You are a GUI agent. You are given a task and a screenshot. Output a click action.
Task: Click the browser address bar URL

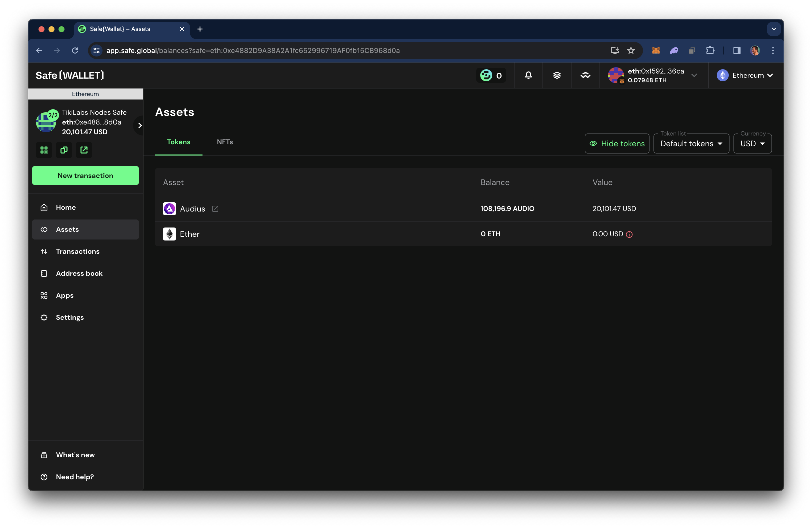pyautogui.click(x=252, y=50)
